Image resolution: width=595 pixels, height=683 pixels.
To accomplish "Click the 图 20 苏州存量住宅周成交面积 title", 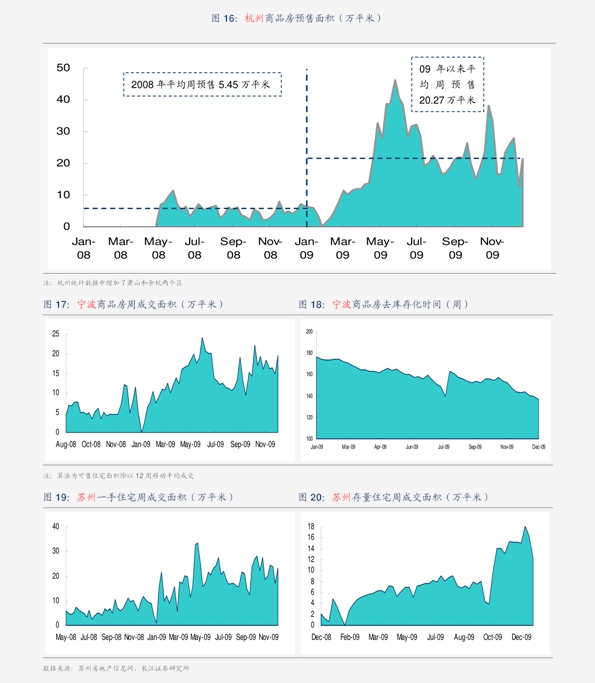I will coord(394,497).
